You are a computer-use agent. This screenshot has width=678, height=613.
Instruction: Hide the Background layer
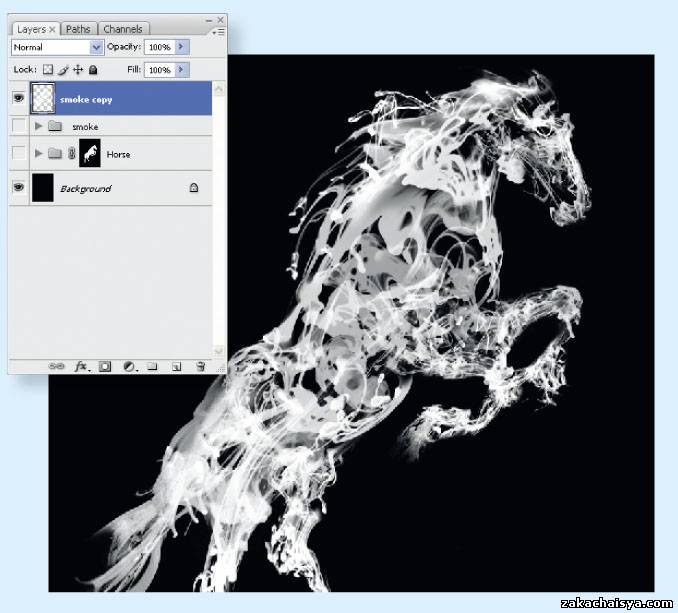pos(19,187)
